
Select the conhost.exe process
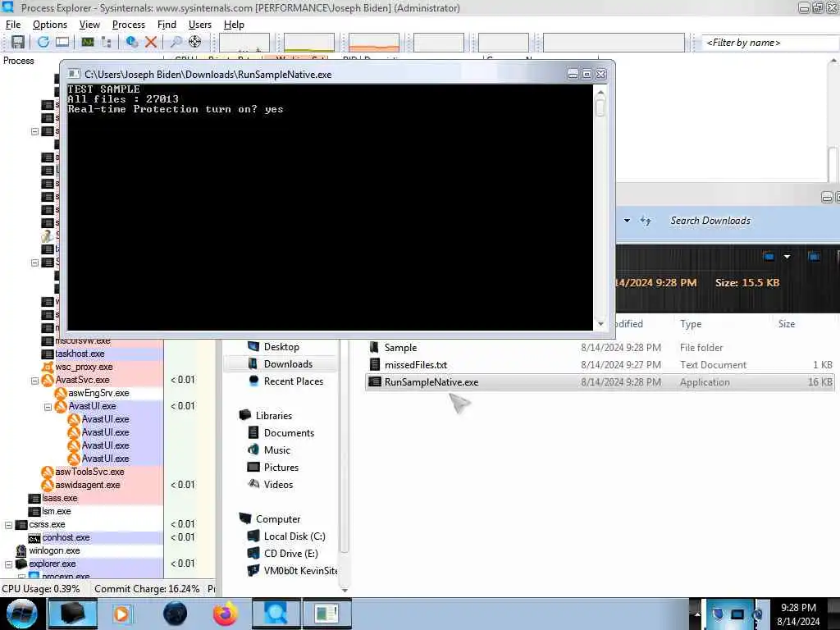(66, 537)
